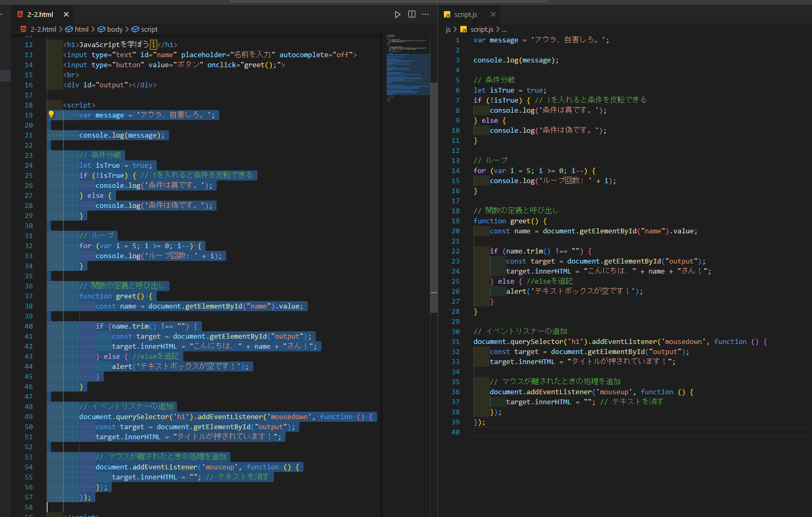
Task: Close the 2-2.html editor tab
Action: [x=66, y=14]
